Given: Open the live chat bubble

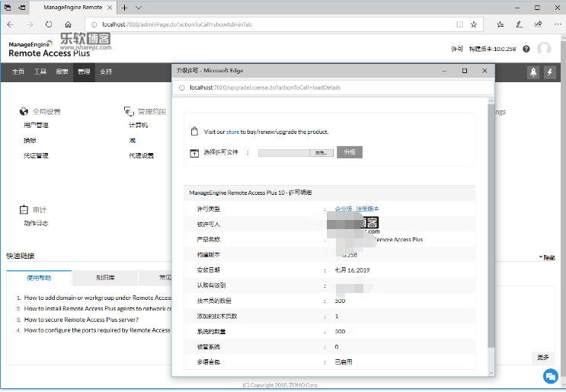Looking at the screenshot, I should [x=551, y=377].
